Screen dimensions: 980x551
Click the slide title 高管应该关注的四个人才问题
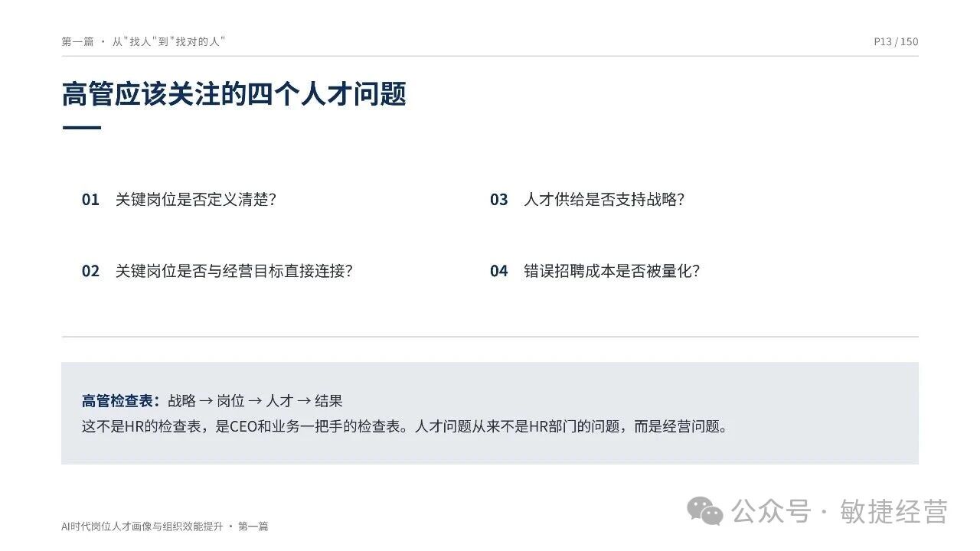(234, 94)
